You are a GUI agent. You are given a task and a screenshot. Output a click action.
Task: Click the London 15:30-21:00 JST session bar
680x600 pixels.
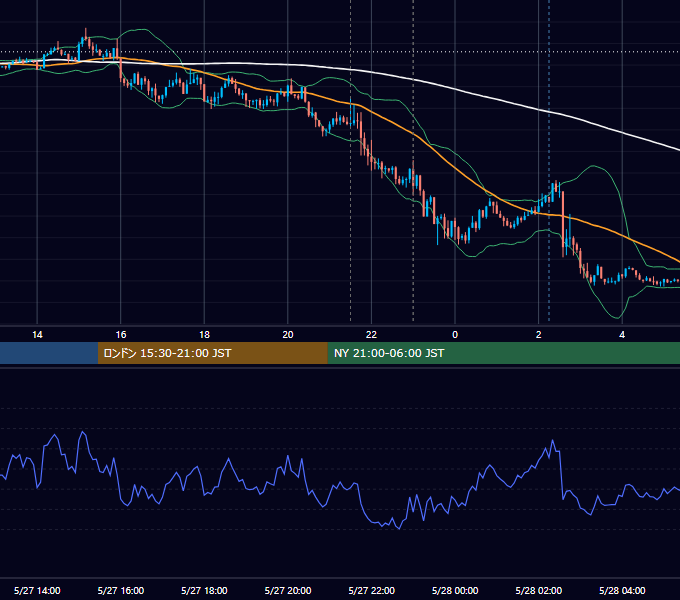click(212, 353)
